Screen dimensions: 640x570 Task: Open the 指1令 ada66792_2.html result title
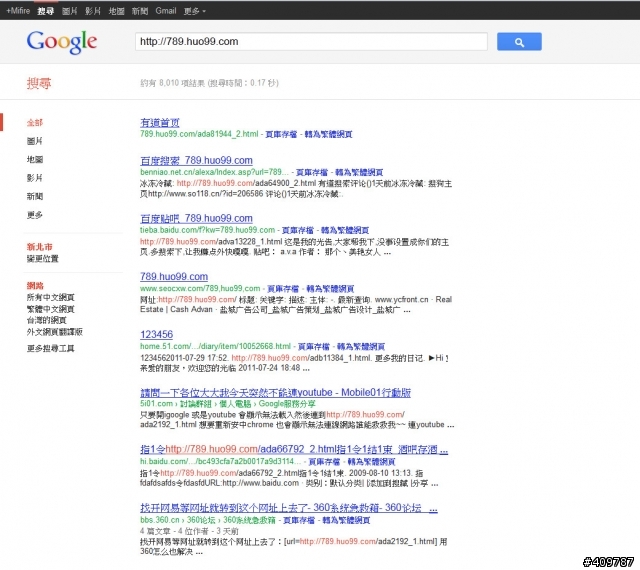294,450
